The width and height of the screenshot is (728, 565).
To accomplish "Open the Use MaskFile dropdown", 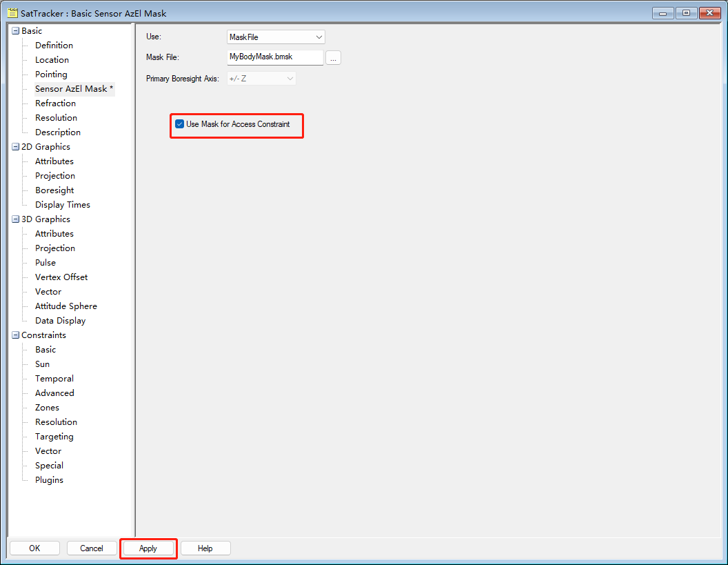I will 276,37.
